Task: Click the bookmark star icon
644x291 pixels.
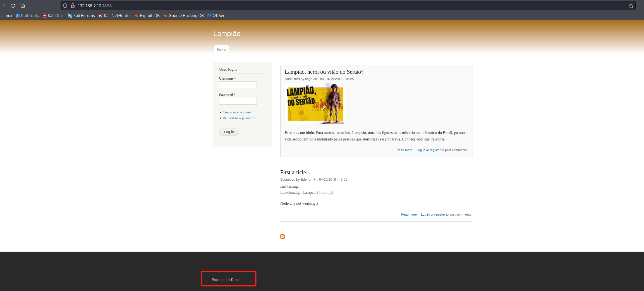Action: click(631, 6)
